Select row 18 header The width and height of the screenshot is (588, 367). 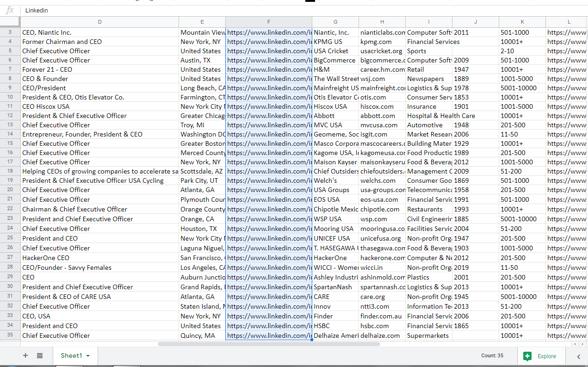point(10,171)
